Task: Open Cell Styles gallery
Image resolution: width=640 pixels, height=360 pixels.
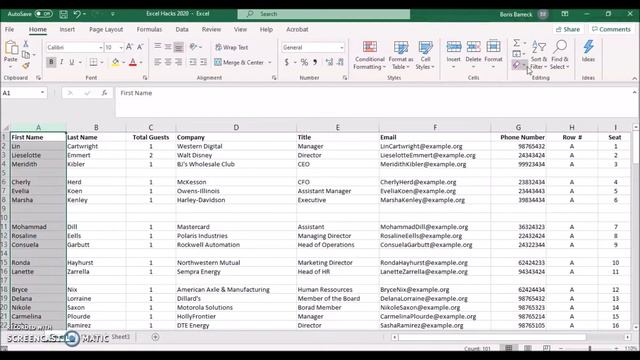Action: [425, 55]
